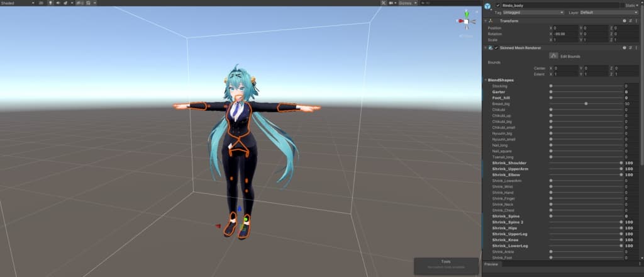Click the Edit Bounds button
The width and height of the screenshot is (644, 277).
tap(553, 55)
